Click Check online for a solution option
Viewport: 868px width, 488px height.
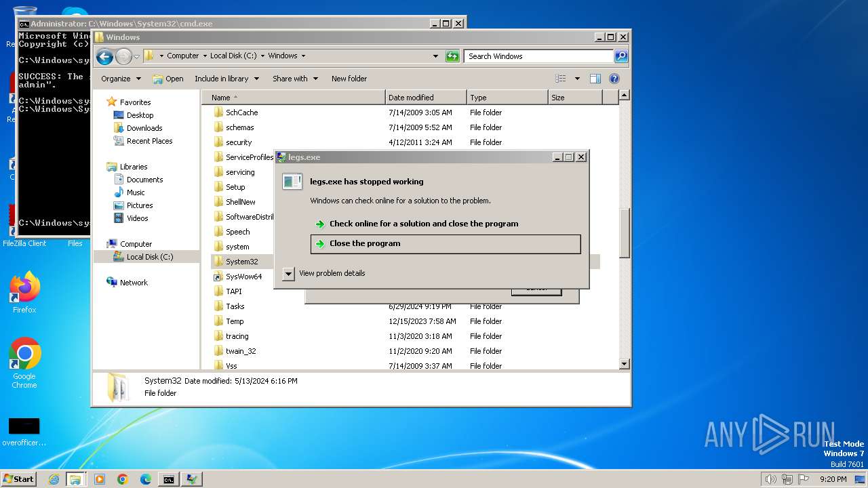[446, 224]
